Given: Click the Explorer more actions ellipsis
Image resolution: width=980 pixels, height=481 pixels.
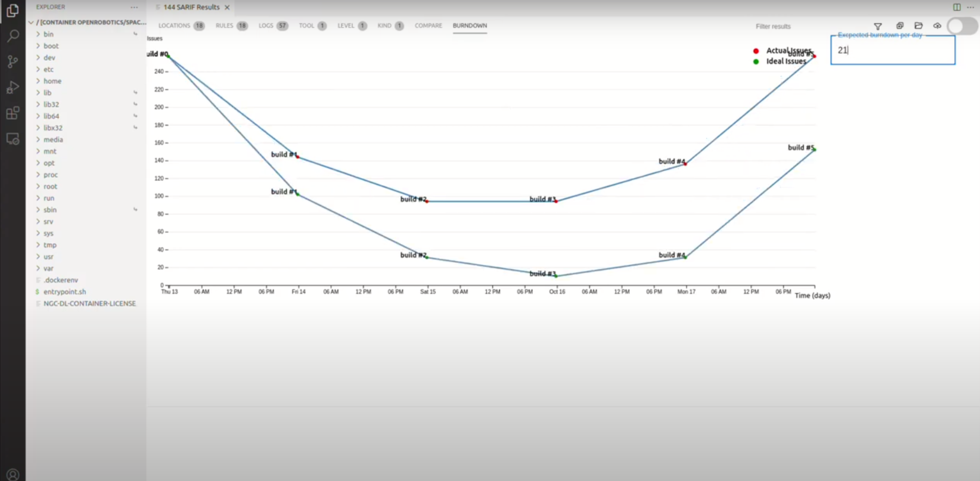Looking at the screenshot, I should [134, 7].
